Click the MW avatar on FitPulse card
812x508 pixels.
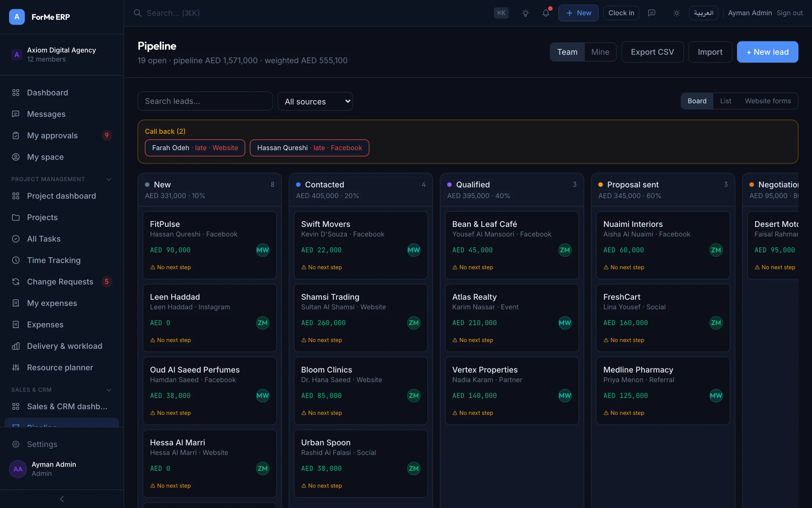[x=263, y=250]
